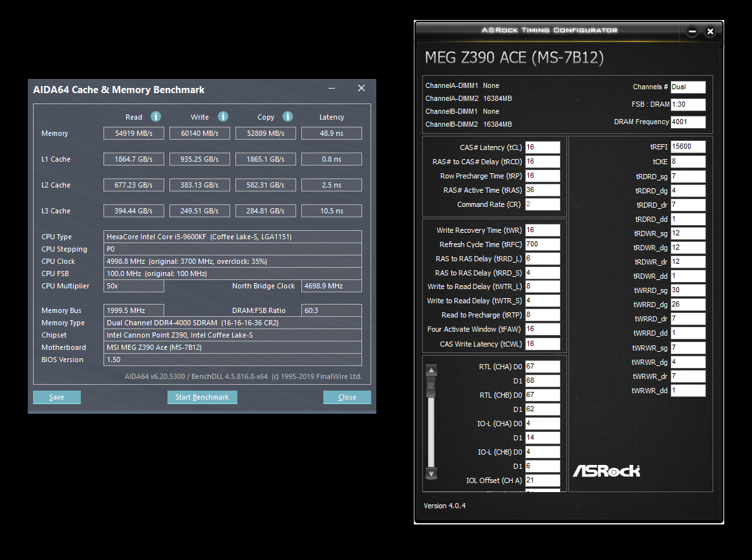
Task: Select the tREFI field showing 15600
Action: pyautogui.click(x=688, y=147)
